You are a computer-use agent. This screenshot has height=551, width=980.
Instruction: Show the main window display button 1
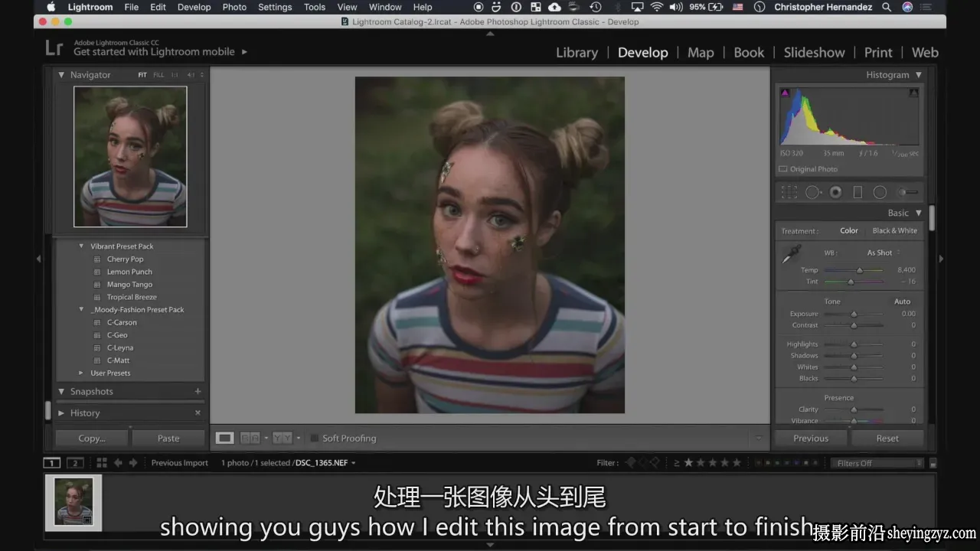[x=51, y=463]
